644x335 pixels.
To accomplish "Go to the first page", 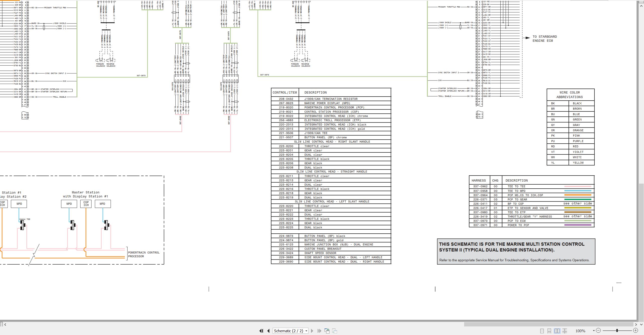I will pyautogui.click(x=261, y=331).
